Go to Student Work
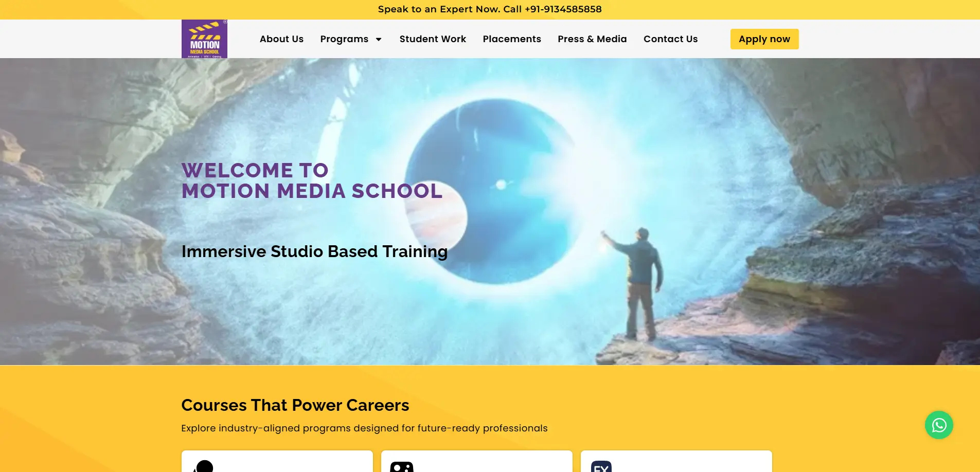Viewport: 980px width, 472px height. click(x=433, y=39)
